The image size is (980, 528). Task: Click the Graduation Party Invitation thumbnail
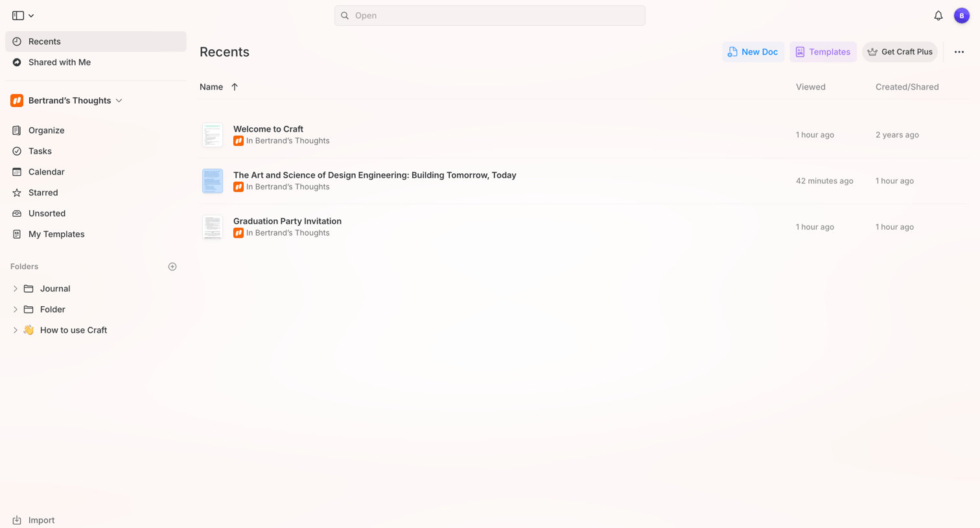point(213,227)
